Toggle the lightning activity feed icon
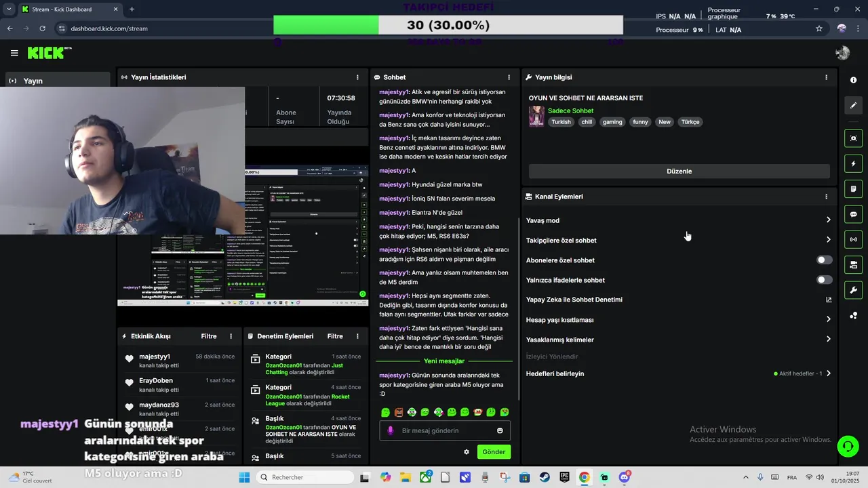The height and width of the screenshot is (488, 868). pyautogui.click(x=853, y=164)
